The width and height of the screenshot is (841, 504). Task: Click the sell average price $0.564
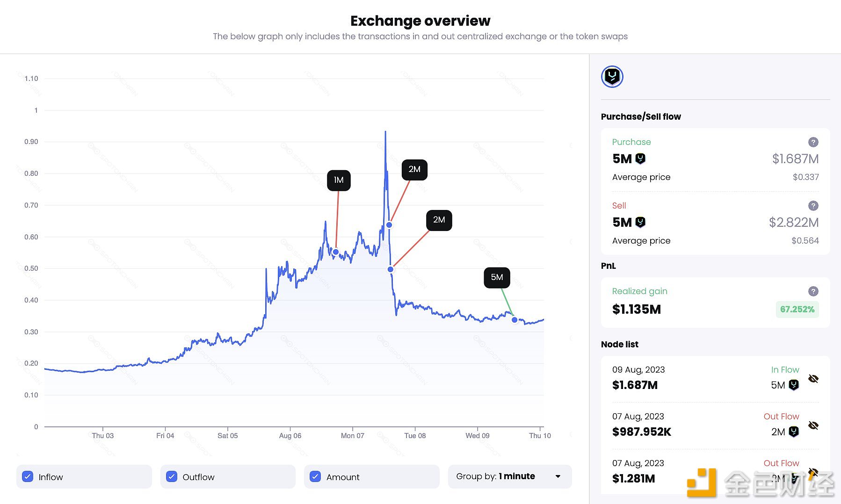point(805,241)
